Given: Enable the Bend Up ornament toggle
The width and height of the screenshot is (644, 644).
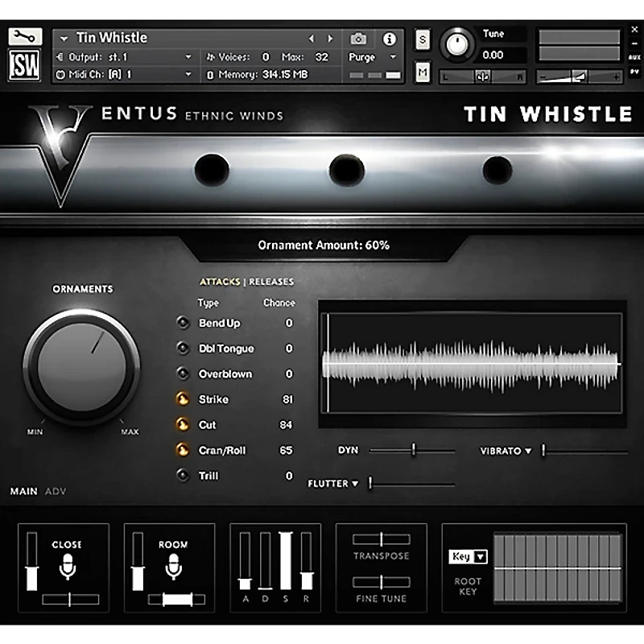Looking at the screenshot, I should [x=182, y=323].
